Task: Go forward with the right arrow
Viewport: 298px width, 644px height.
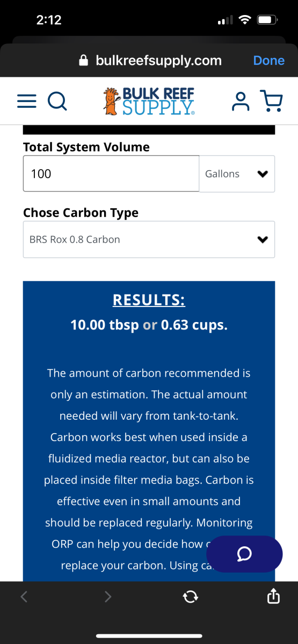Action: tap(108, 596)
